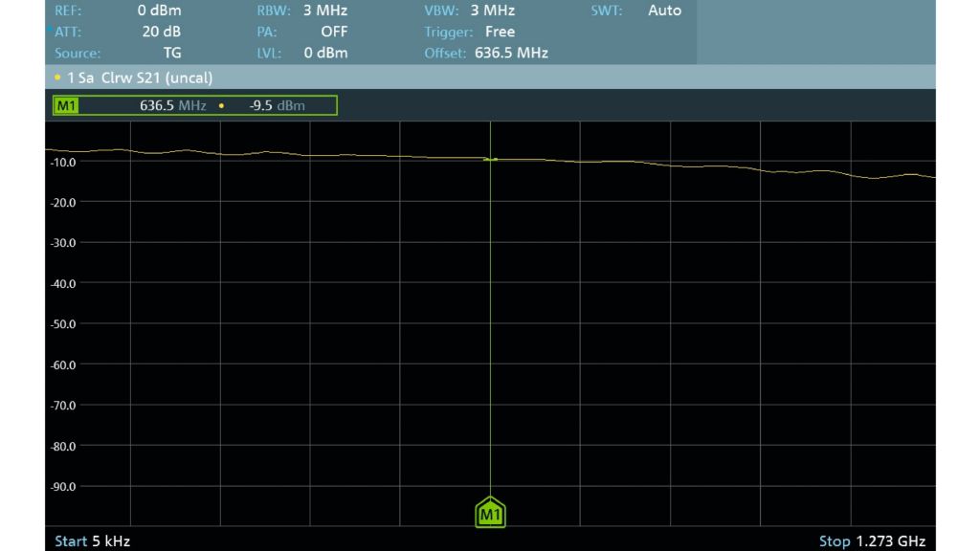The height and width of the screenshot is (551, 980).
Task: Select the green M1 label in the marker info box
Action: coord(64,105)
